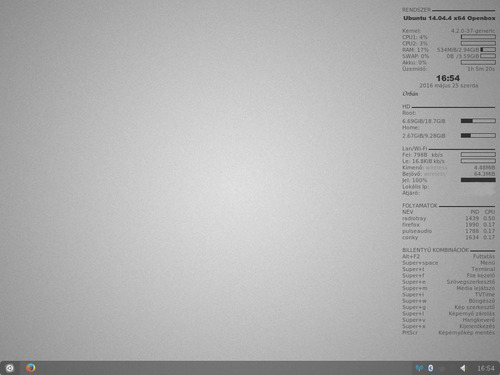Click the Fel upload speed bar
Image resolution: width=500 pixels, height=375 pixels.
tap(478, 155)
